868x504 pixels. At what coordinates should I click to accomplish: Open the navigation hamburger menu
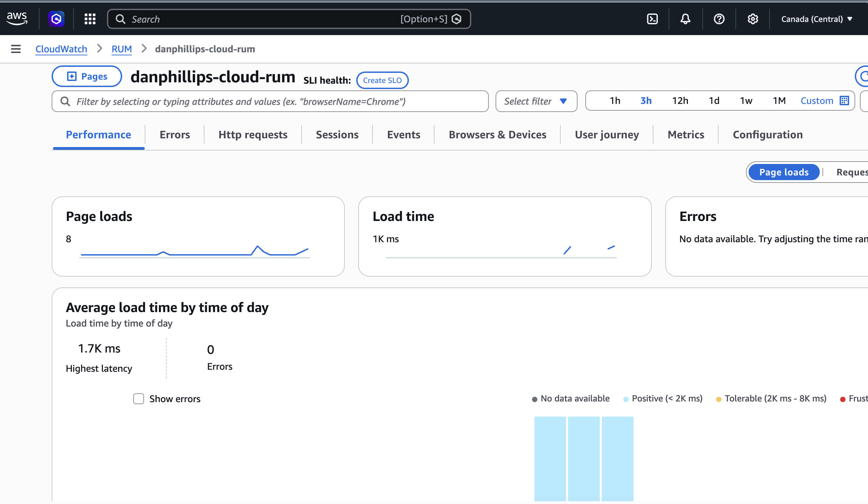point(16,49)
